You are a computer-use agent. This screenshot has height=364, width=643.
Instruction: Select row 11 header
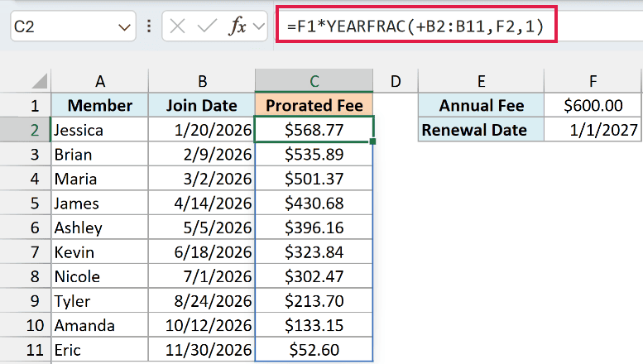26,350
